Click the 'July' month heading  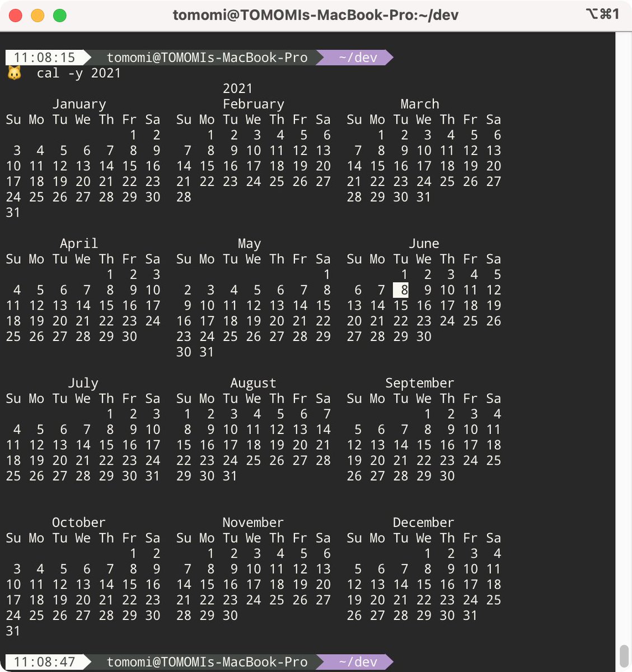(x=83, y=383)
